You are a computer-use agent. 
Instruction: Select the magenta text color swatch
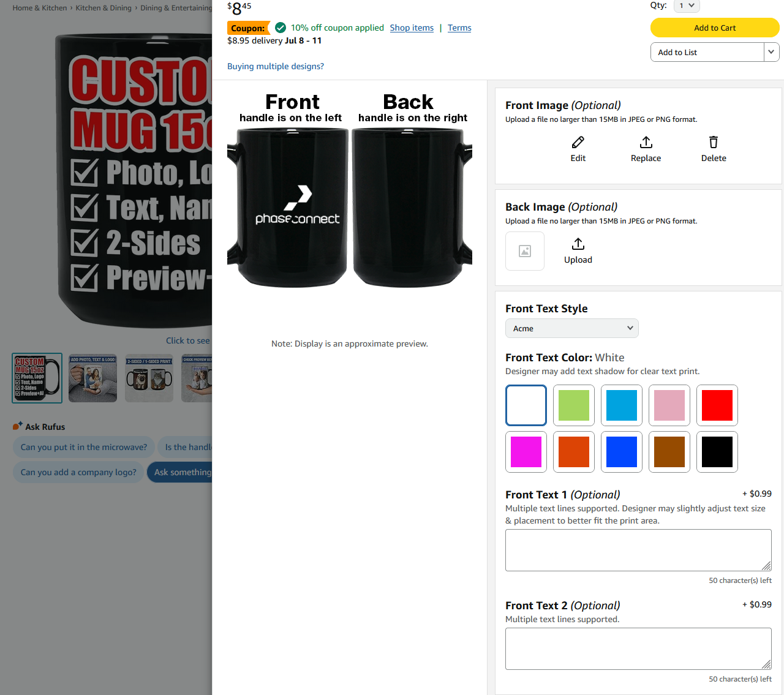point(526,452)
